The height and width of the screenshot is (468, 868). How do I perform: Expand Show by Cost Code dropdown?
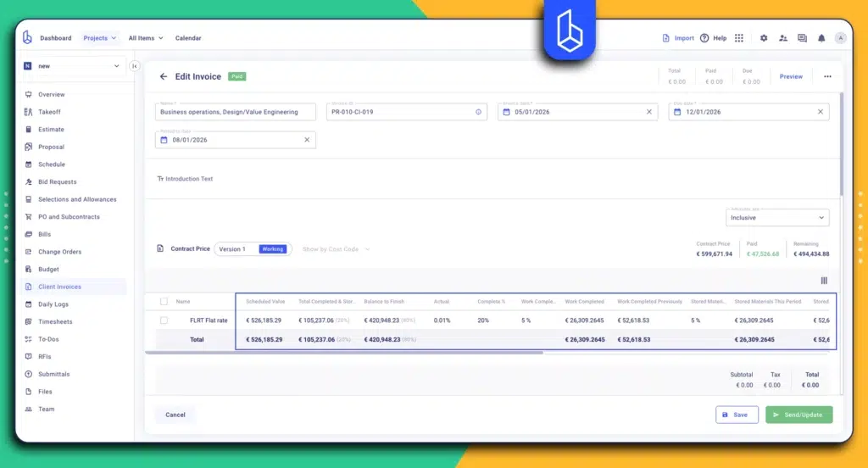pyautogui.click(x=336, y=249)
